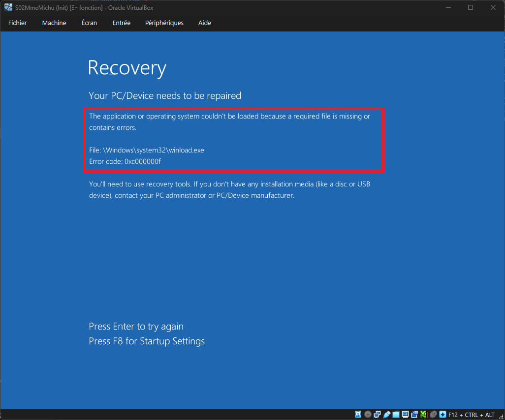505x420 pixels.
Task: Open the Entrée menu
Action: click(x=122, y=23)
